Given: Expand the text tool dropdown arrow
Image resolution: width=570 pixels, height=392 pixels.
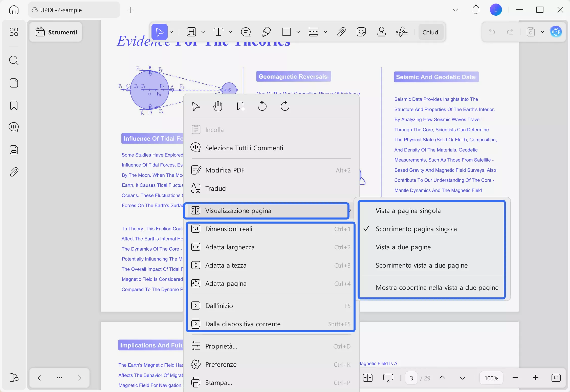Looking at the screenshot, I should point(230,32).
